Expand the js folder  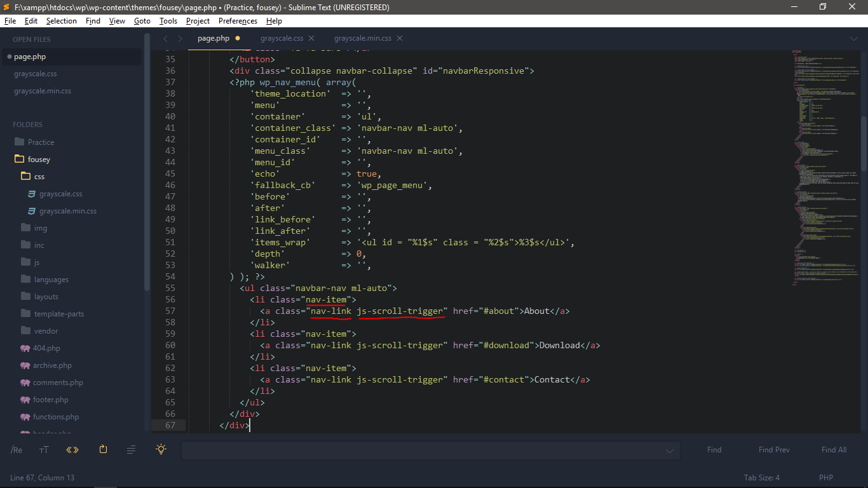tap(26, 262)
